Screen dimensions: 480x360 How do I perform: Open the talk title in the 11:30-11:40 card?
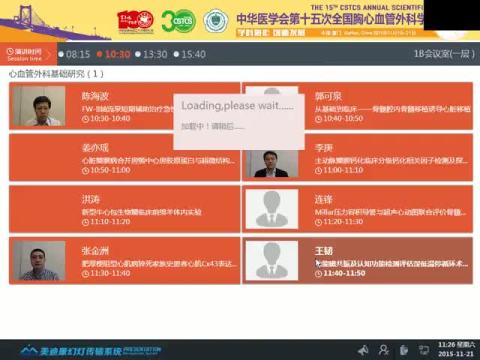click(159, 264)
